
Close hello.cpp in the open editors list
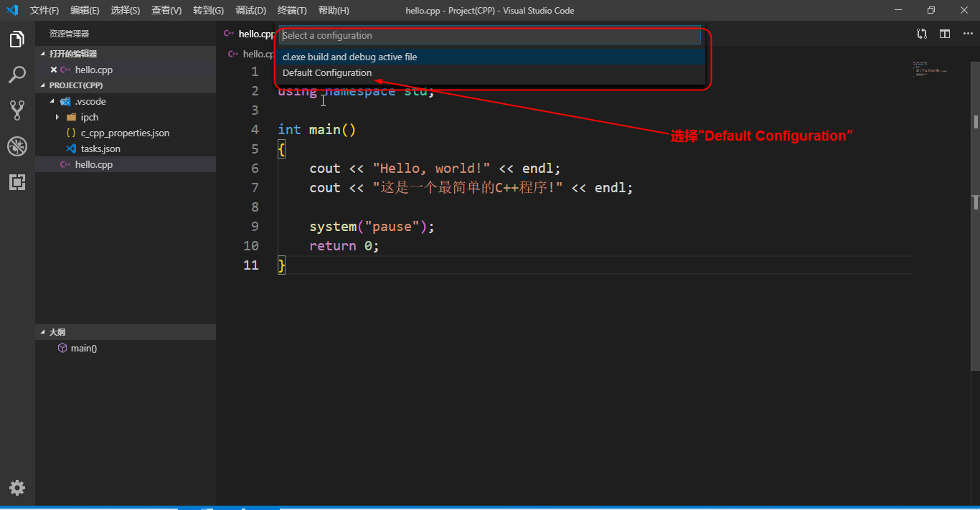click(x=54, y=70)
